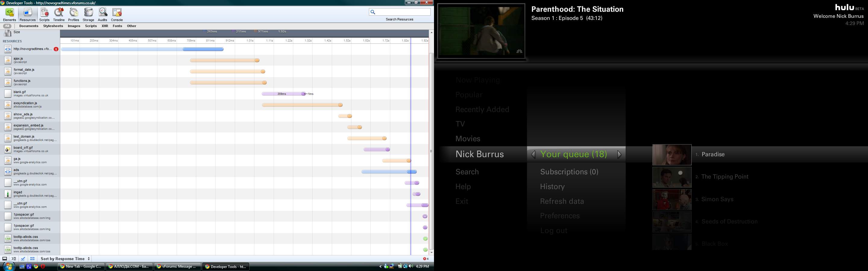
Task: Switch to vForums: Message taskbar button
Action: click(177, 266)
